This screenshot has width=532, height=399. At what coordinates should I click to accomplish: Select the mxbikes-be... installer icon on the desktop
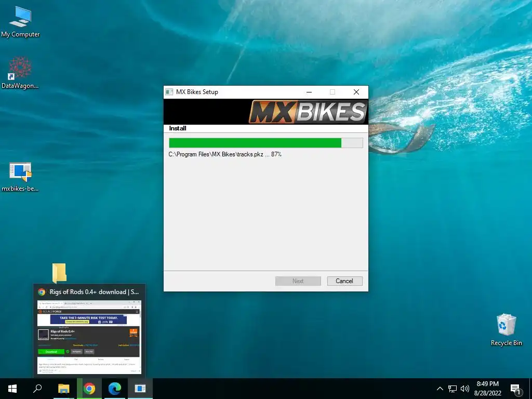pos(20,177)
